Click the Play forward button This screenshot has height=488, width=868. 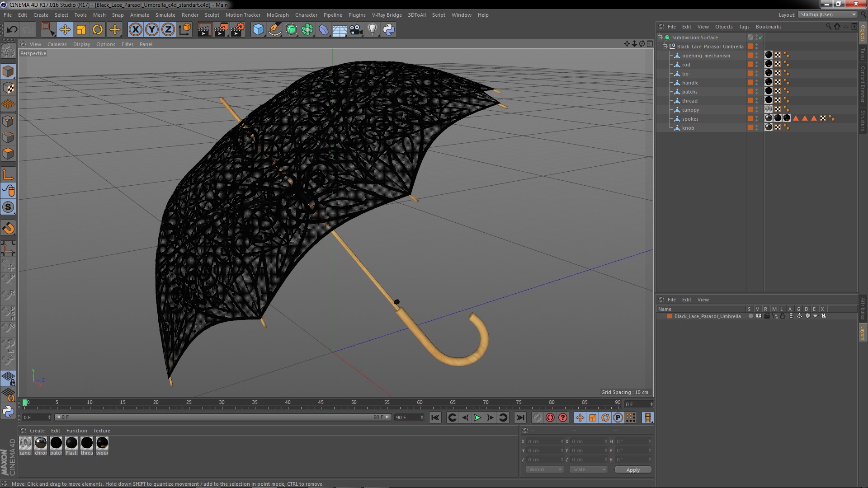pyautogui.click(x=477, y=418)
